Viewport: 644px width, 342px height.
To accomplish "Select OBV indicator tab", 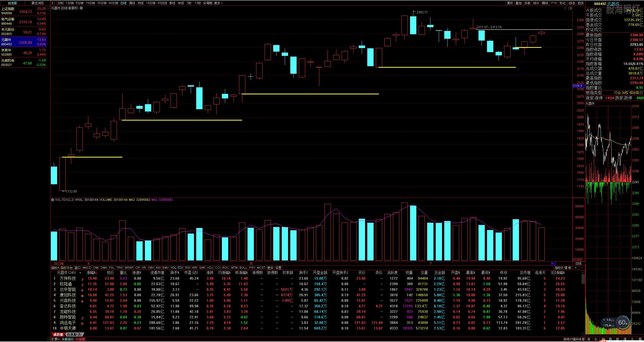I will pos(151,268).
